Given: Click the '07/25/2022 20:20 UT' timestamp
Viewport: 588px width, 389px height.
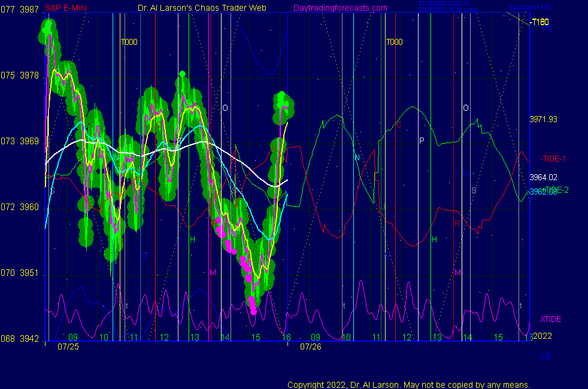Looking at the screenshot, I should click(445, 4).
